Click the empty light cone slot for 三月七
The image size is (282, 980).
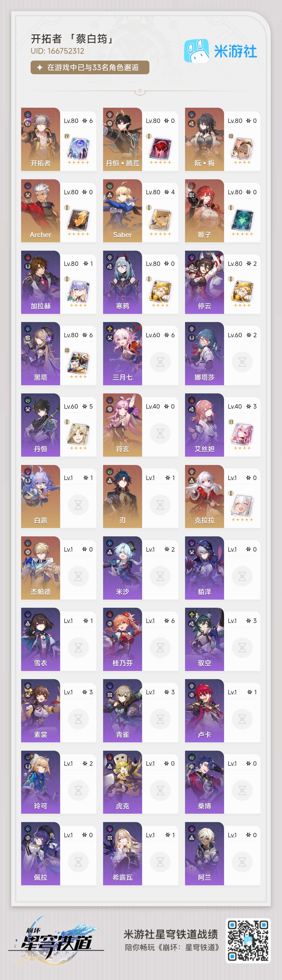160,362
